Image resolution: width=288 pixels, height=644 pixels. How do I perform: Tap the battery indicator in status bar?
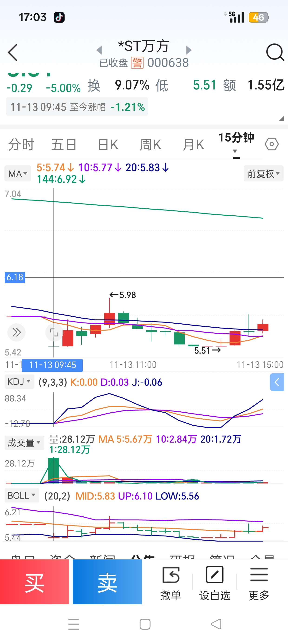(x=259, y=17)
